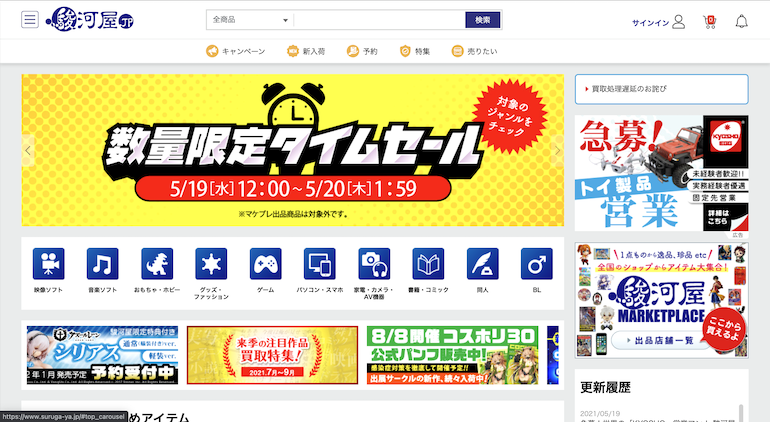Open the 全商品 category dropdown
The height and width of the screenshot is (422, 770).
[x=250, y=20]
